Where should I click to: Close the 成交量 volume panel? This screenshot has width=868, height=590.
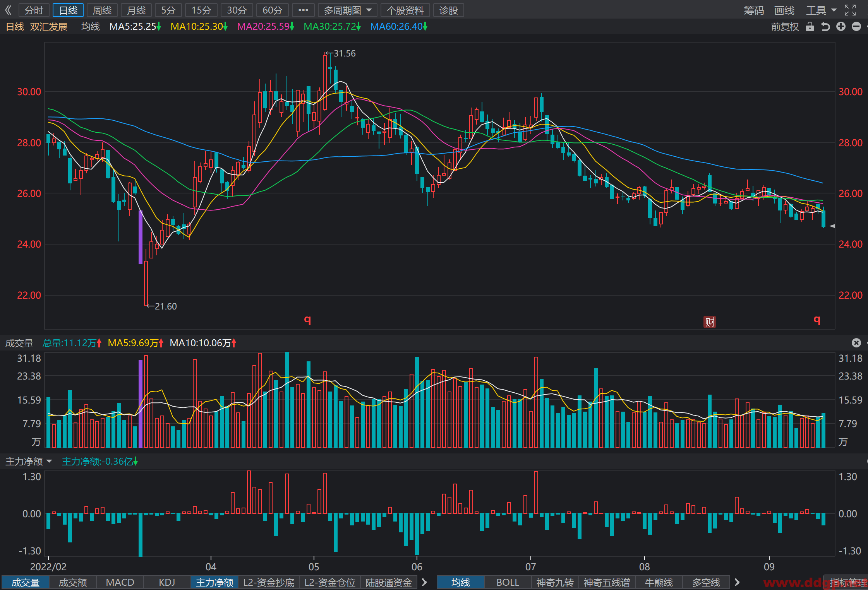[x=856, y=343]
